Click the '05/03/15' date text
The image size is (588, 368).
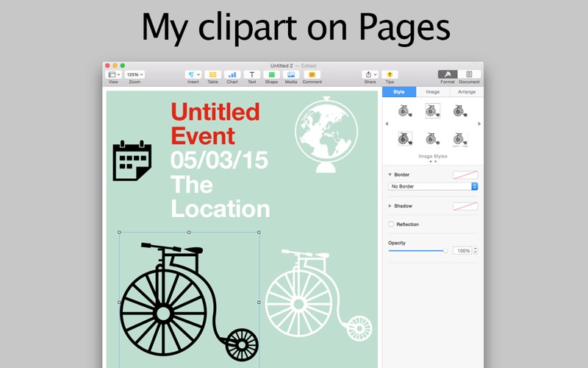pos(219,160)
